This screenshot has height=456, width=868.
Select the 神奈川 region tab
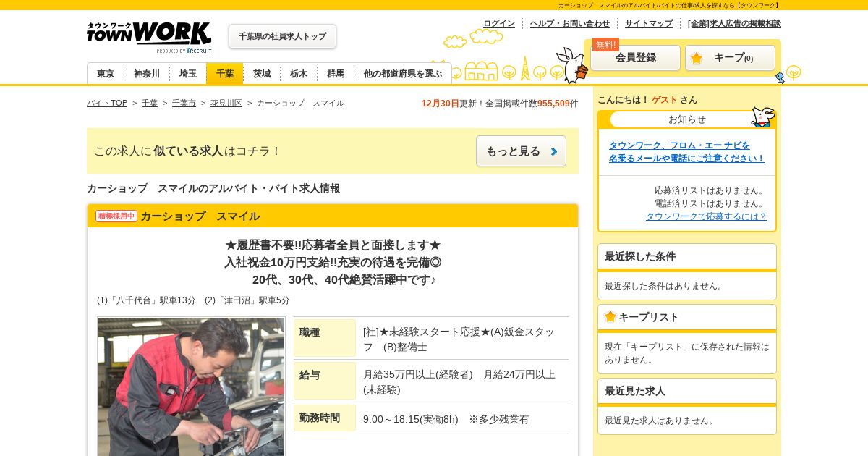(147, 74)
